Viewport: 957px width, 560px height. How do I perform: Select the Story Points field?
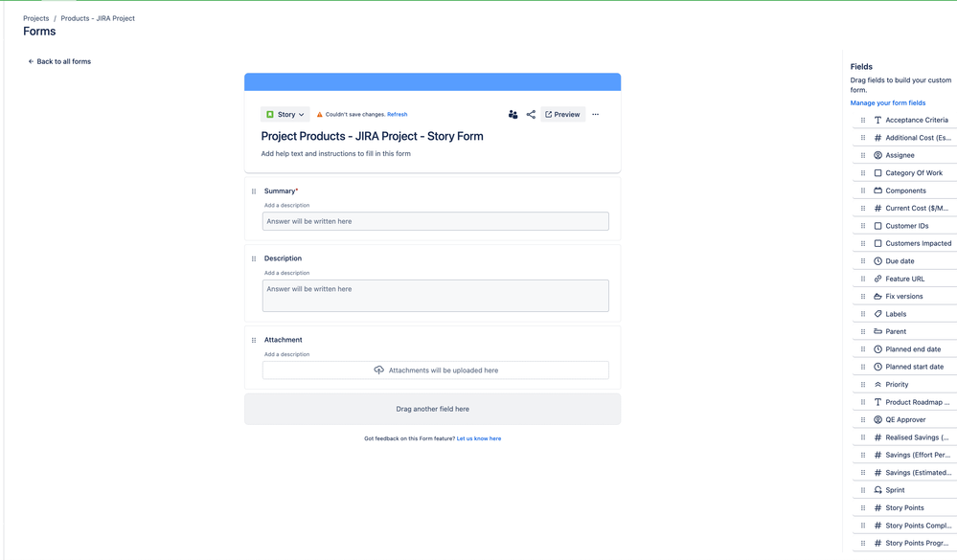point(905,507)
